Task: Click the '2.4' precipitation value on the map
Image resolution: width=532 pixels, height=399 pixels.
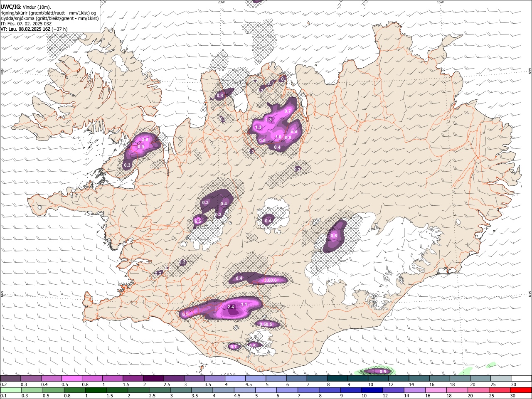Action: (x=232, y=307)
